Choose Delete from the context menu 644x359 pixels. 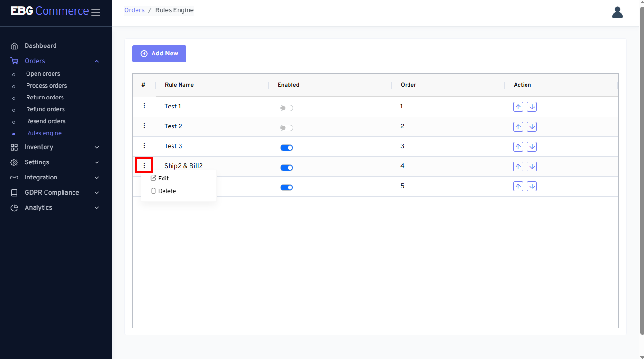point(166,191)
